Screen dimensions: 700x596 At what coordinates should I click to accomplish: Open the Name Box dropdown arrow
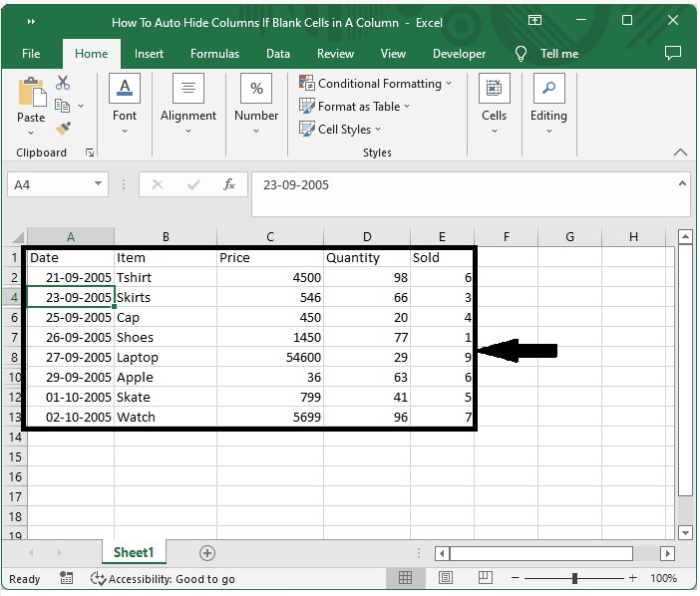tap(98, 184)
